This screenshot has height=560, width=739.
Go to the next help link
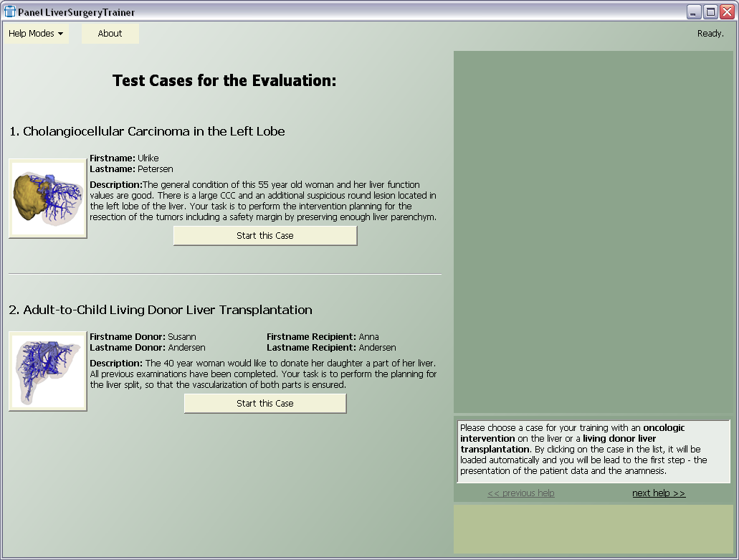658,493
